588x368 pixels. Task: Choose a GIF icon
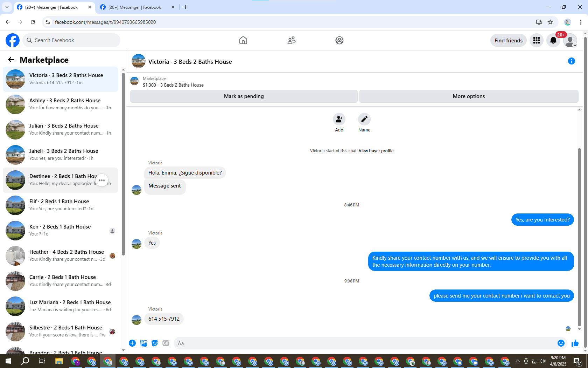(x=166, y=343)
